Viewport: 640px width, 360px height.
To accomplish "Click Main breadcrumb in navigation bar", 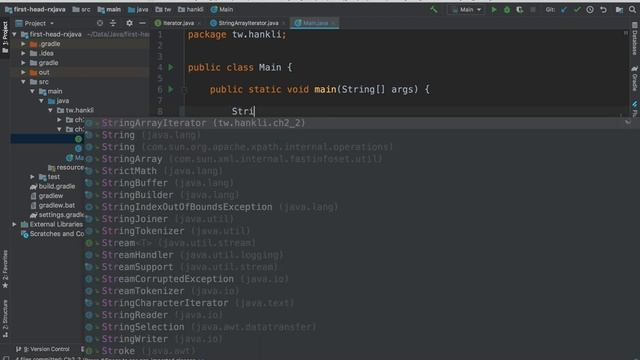I will (222, 9).
